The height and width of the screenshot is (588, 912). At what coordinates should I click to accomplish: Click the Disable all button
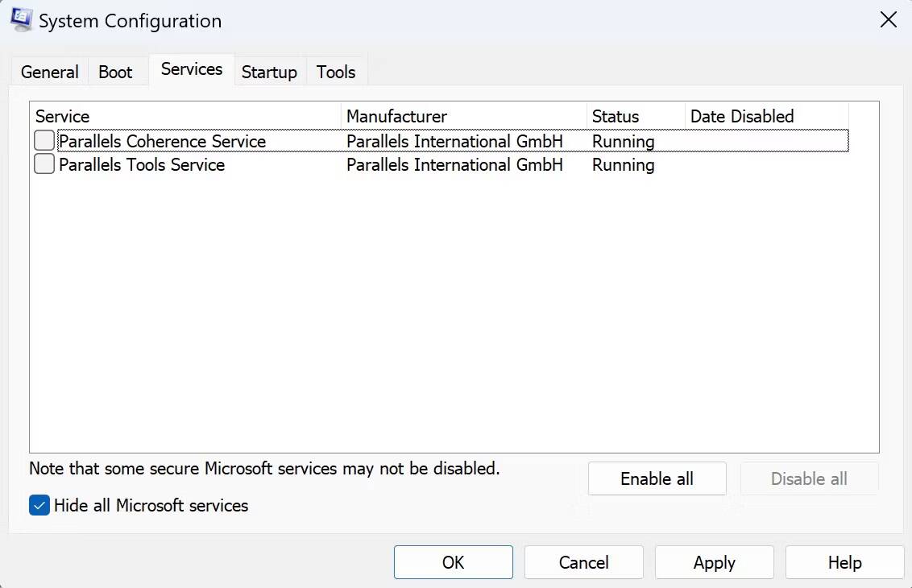pos(809,478)
